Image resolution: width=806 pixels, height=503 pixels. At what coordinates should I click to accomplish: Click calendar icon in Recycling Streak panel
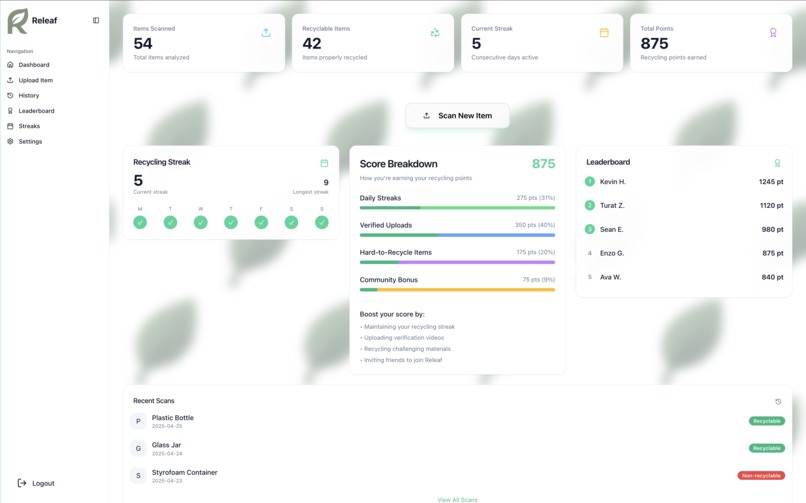pos(324,163)
